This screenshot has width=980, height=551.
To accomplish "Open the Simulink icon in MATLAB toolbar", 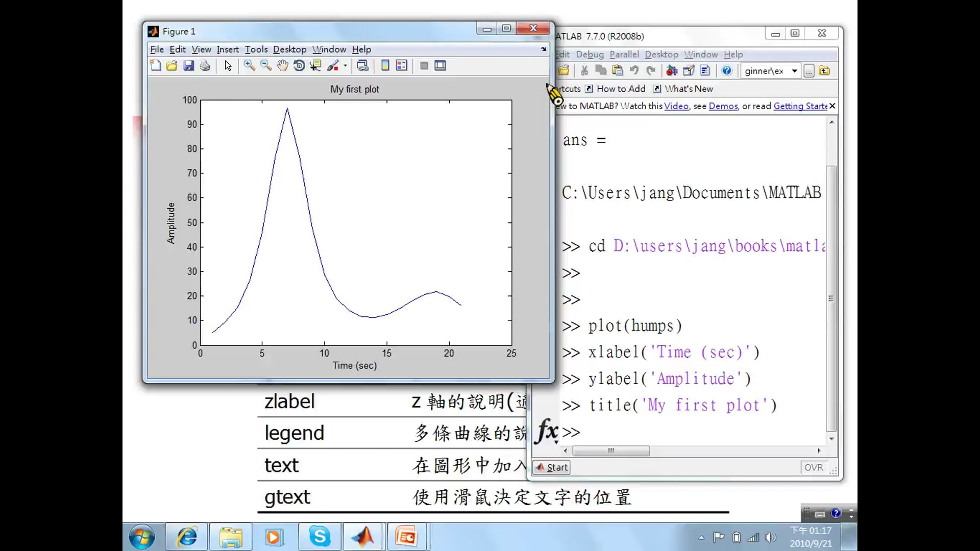I will (x=672, y=71).
